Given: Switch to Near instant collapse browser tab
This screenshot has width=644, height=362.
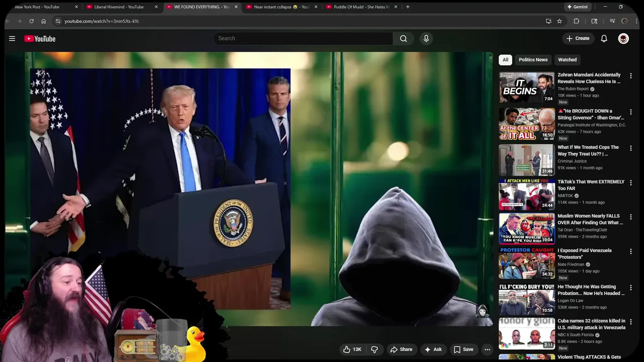Looking at the screenshot, I should (x=281, y=7).
